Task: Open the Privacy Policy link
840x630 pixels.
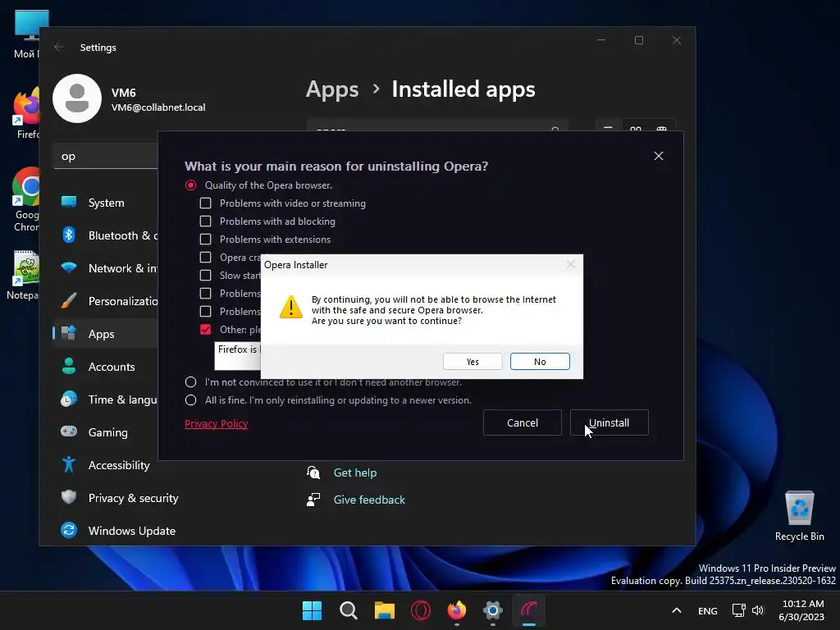Action: tap(217, 424)
